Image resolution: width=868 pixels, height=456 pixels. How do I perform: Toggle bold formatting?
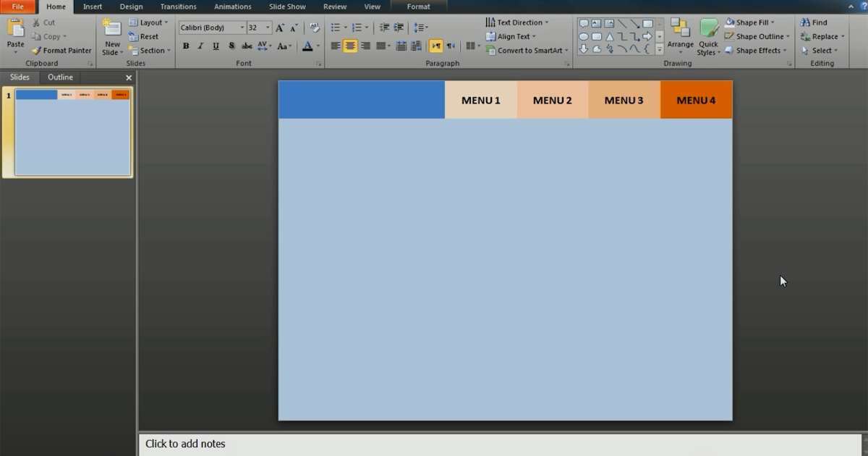[186, 46]
